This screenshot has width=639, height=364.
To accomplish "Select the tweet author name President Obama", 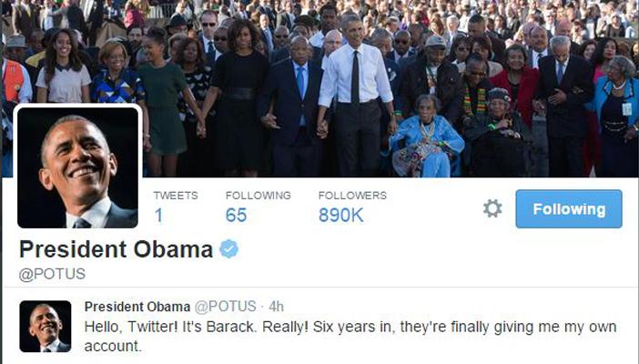I will point(137,307).
